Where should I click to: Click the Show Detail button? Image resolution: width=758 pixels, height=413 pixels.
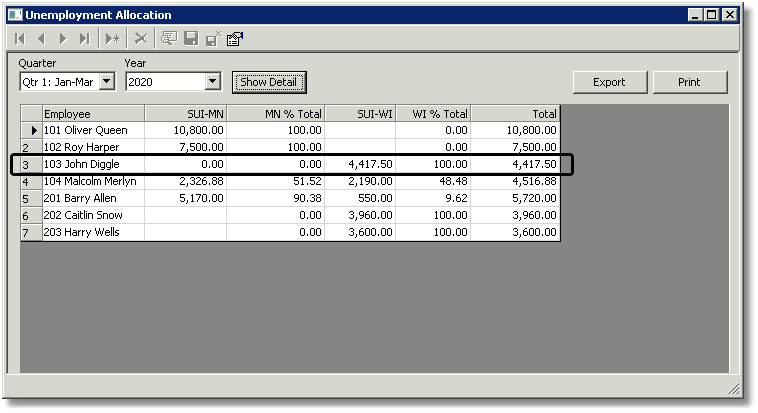pos(269,82)
